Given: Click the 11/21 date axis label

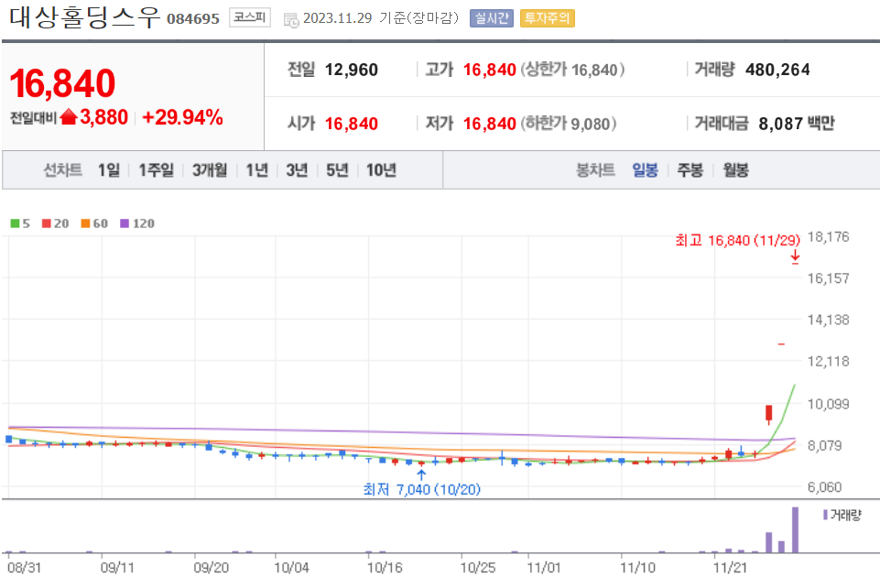Looking at the screenshot, I should pyautogui.click(x=730, y=568).
